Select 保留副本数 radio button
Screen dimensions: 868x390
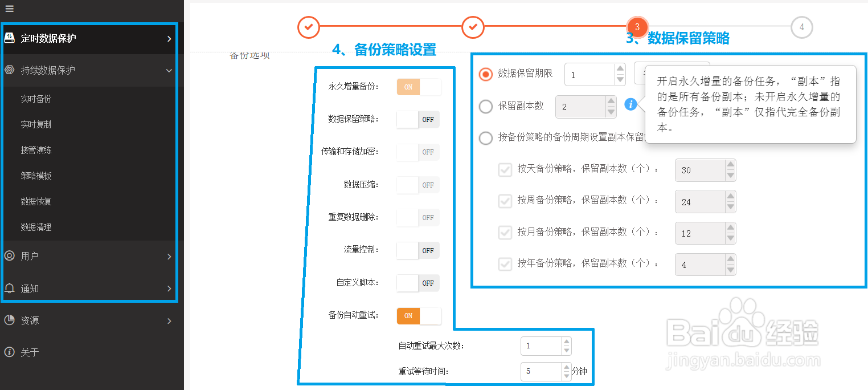[486, 107]
